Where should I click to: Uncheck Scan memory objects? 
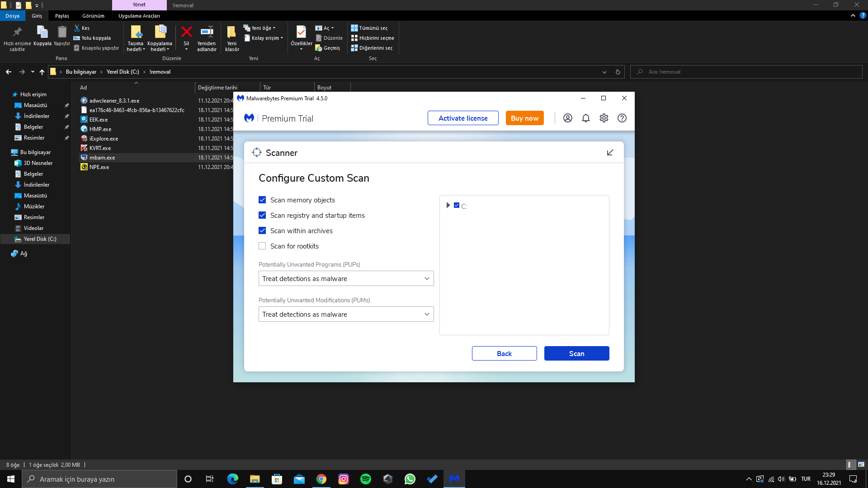pos(262,200)
